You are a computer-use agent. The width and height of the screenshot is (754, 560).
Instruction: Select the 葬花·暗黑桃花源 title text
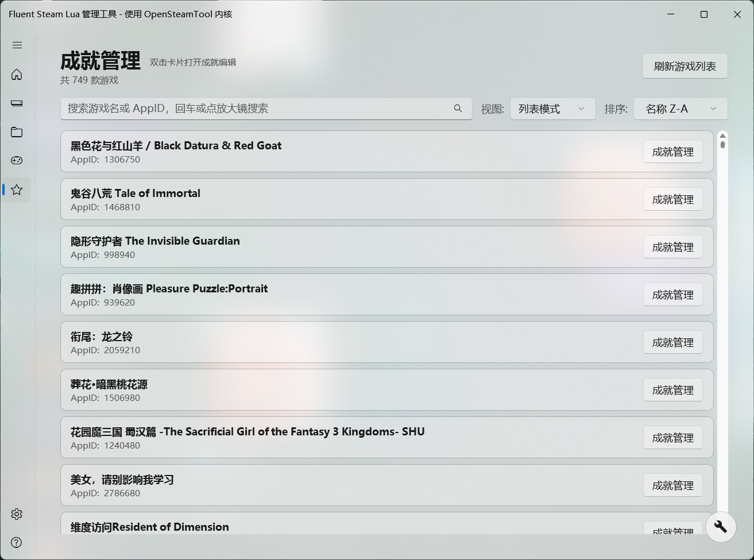point(109,384)
